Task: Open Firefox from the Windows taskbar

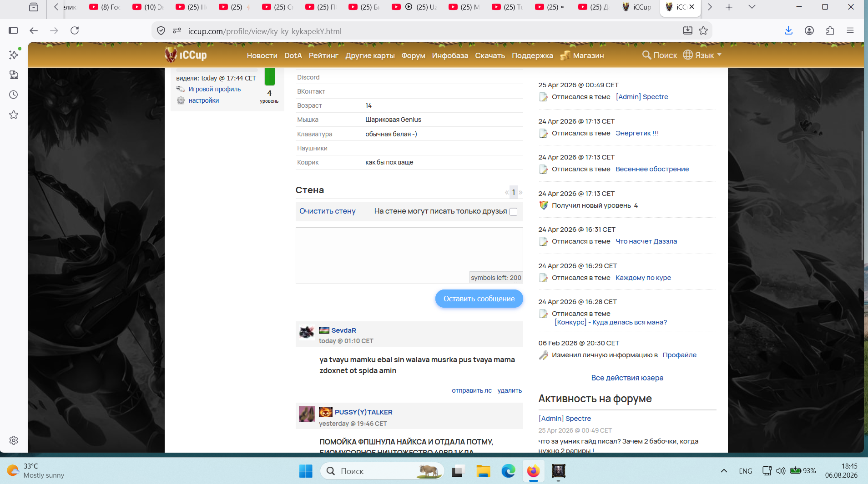Action: (x=533, y=471)
